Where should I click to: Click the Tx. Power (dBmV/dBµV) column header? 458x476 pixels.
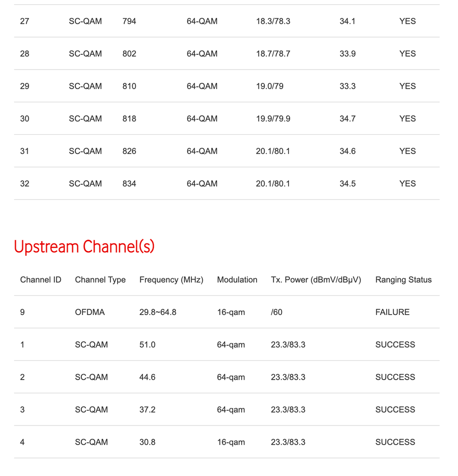click(316, 280)
